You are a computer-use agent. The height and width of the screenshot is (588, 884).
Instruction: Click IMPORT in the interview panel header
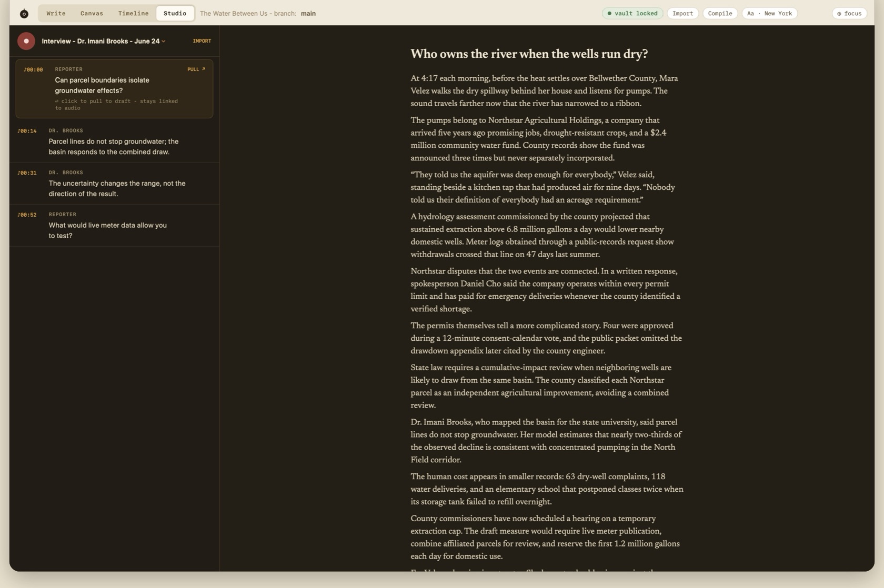[202, 41]
